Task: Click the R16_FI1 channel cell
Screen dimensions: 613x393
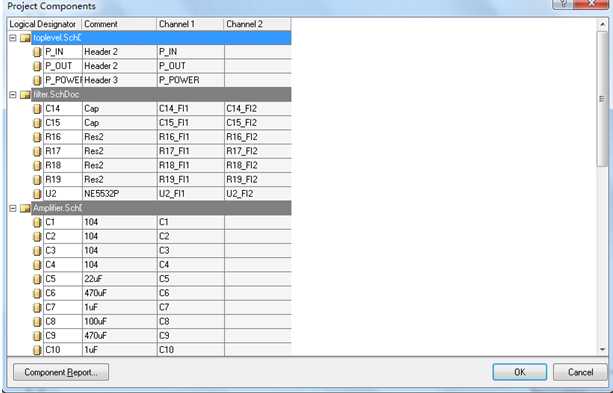Action: [x=190, y=137]
